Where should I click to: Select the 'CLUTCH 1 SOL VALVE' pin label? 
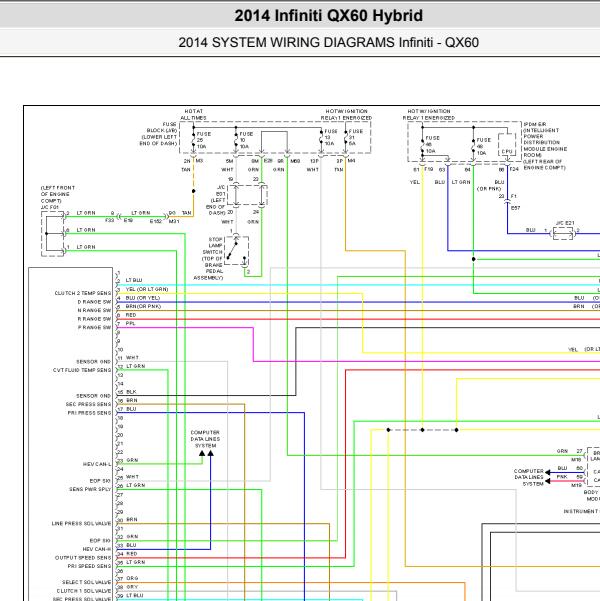pos(84,591)
